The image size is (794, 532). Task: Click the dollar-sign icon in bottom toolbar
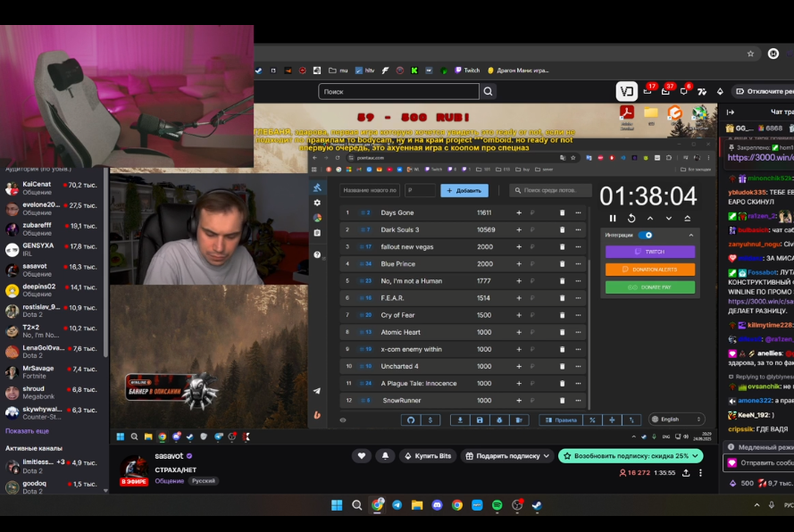click(x=430, y=420)
